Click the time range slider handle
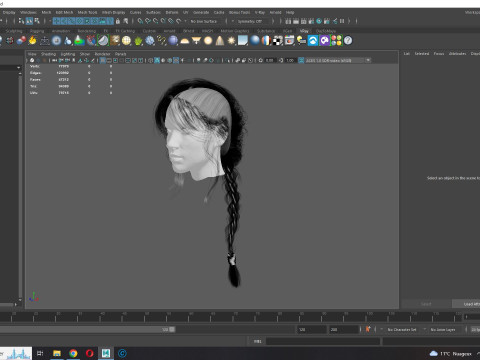Screen dimensions: 480x360 172,329
